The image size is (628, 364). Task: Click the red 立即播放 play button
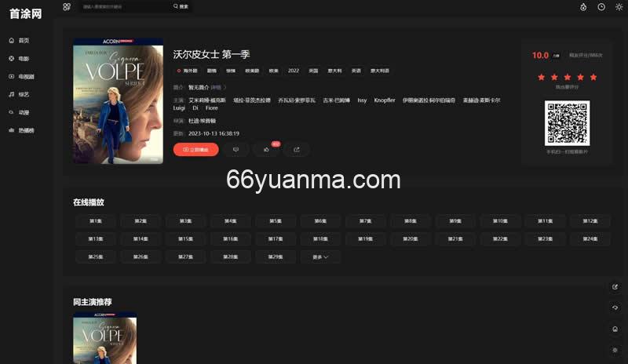pos(195,149)
